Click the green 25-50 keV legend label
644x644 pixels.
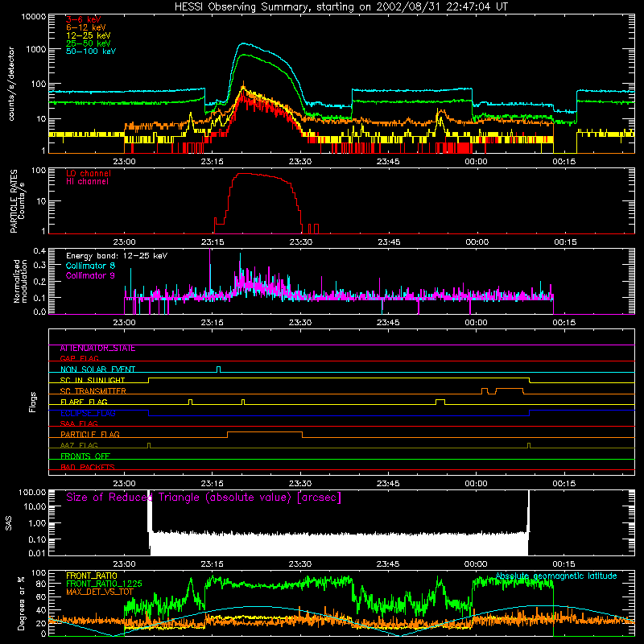click(88, 43)
